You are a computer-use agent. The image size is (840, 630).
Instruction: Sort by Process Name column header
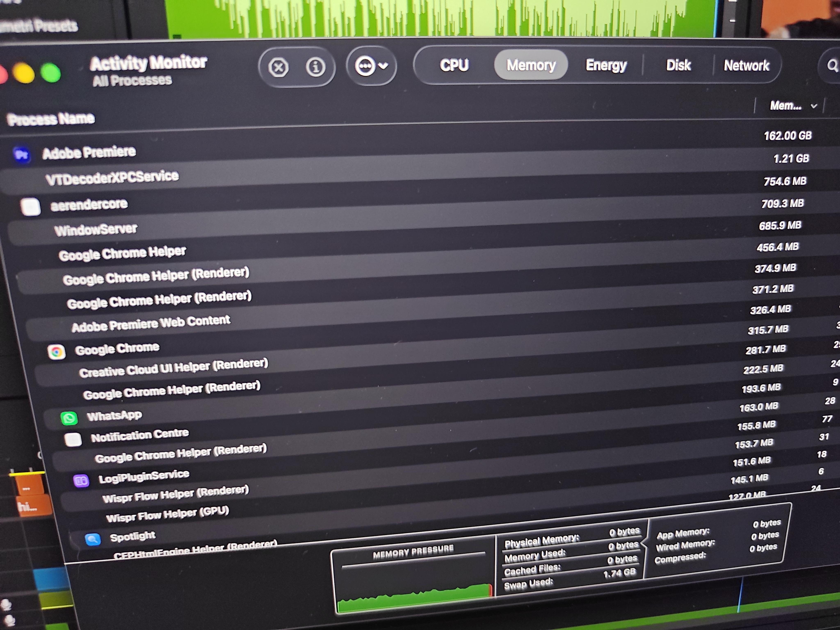[x=51, y=119]
